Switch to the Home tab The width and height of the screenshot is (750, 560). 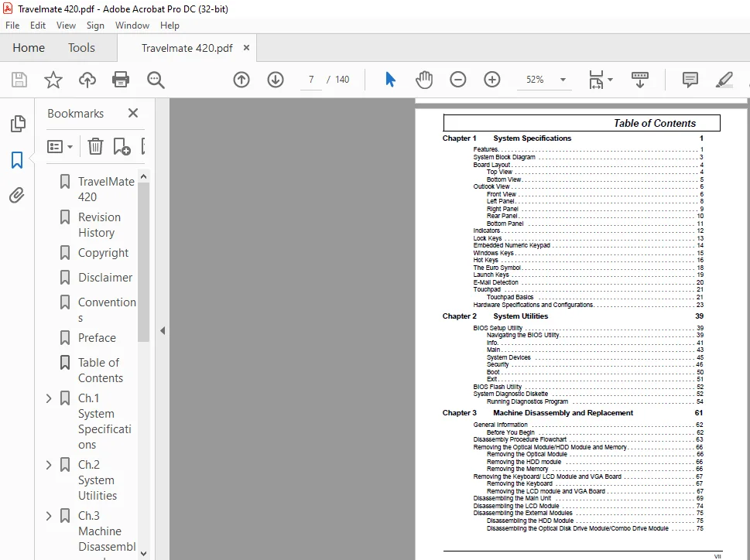[29, 48]
